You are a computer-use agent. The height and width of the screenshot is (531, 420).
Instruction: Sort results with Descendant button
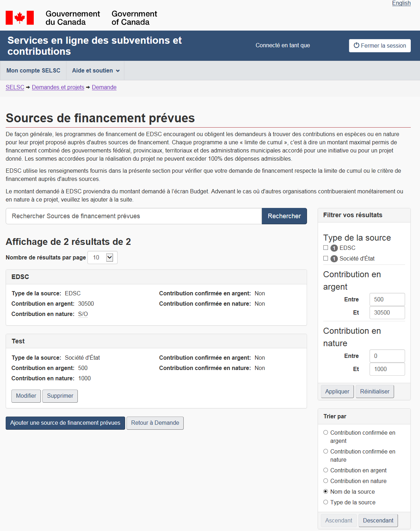point(378,521)
